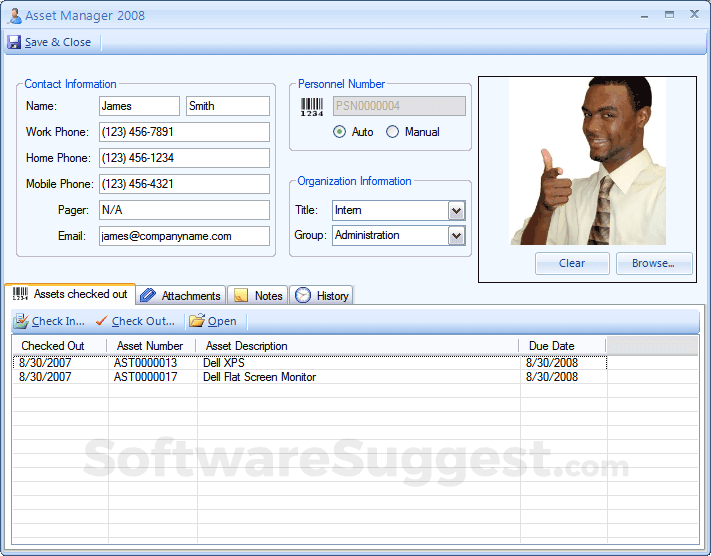Sort by the Due Date column header

click(x=563, y=346)
